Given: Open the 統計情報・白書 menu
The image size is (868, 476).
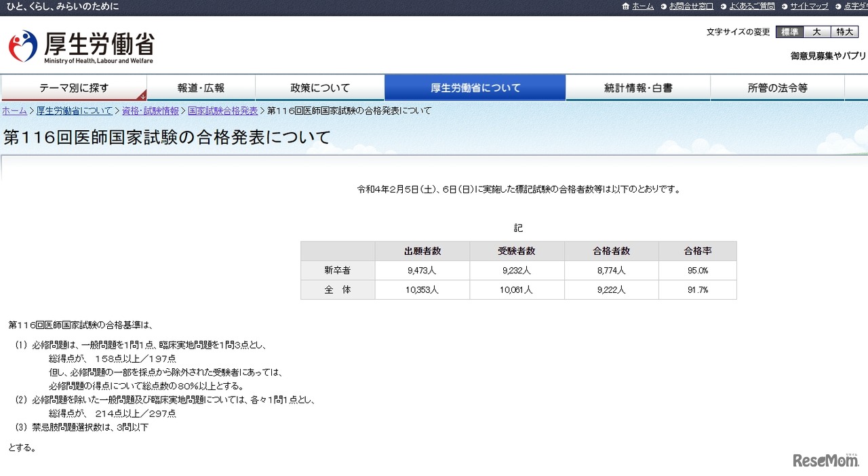Looking at the screenshot, I should 637,87.
